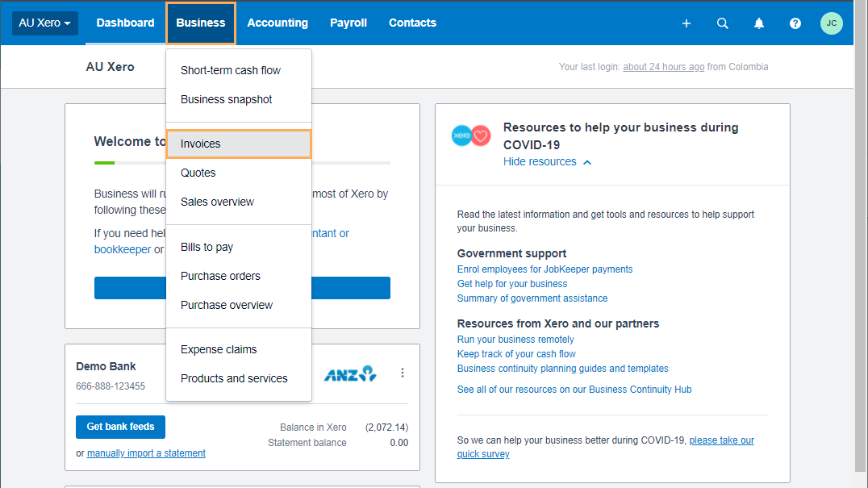Open the Accounting menu
This screenshot has height=488, width=868.
(x=278, y=23)
